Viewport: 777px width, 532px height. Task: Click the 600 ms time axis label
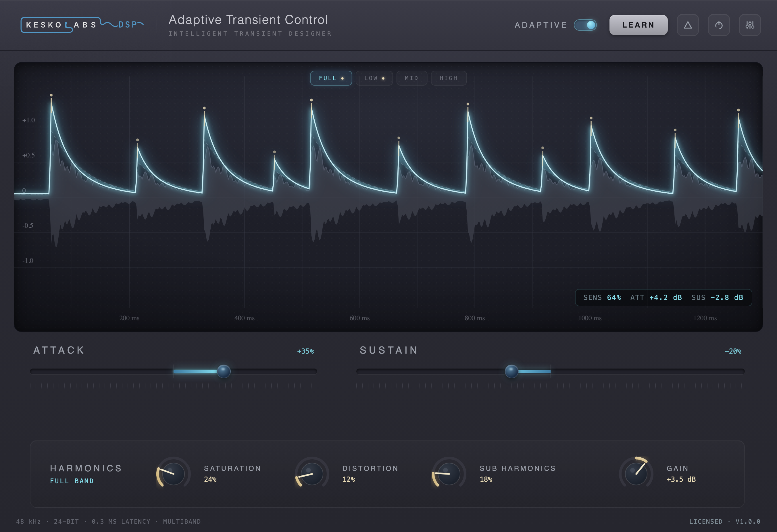point(359,318)
